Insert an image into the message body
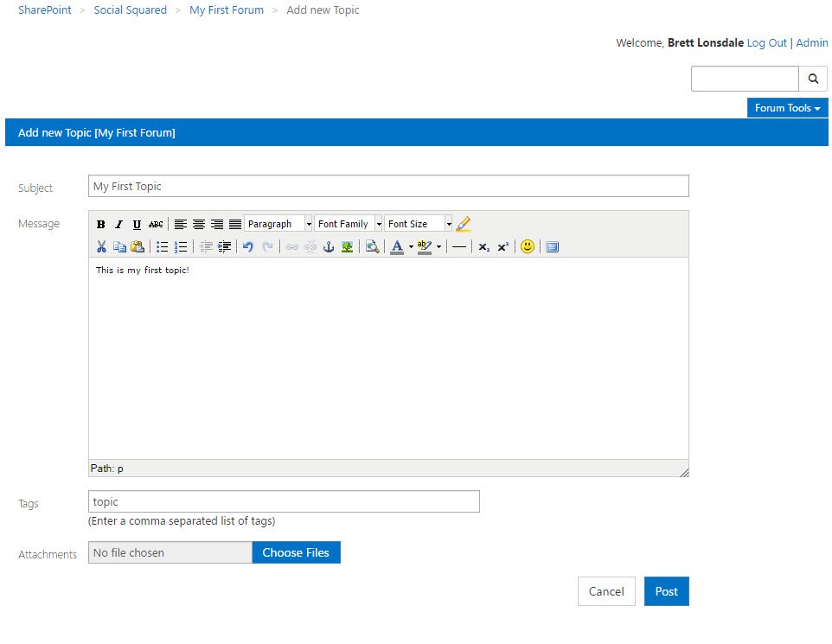Image resolution: width=832 pixels, height=644 pixels. (x=347, y=246)
